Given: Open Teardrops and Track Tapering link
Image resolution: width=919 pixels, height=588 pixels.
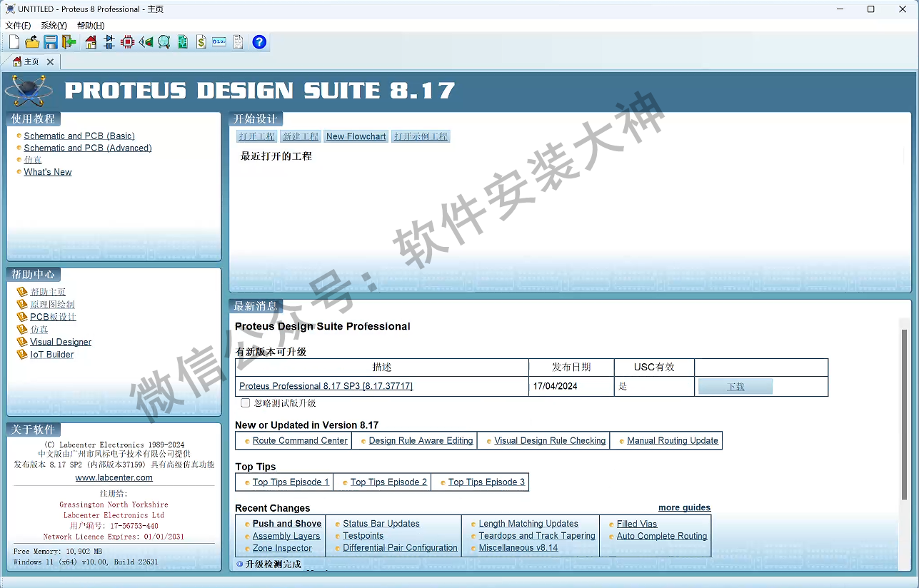Looking at the screenshot, I should coord(537,535).
